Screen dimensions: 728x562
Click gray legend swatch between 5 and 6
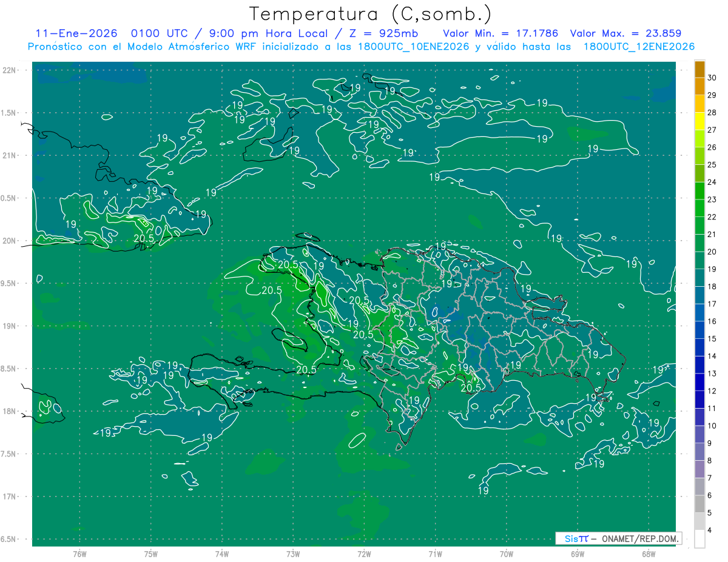(699, 504)
